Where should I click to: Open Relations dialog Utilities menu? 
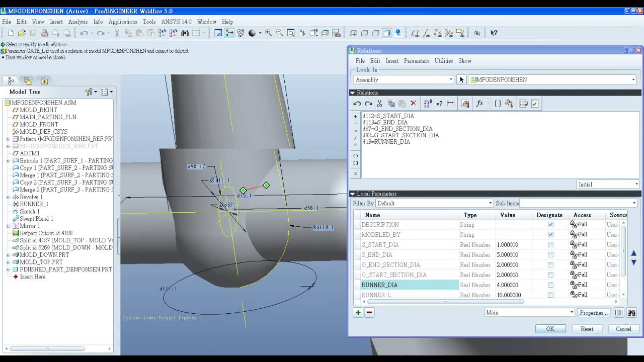pos(443,61)
